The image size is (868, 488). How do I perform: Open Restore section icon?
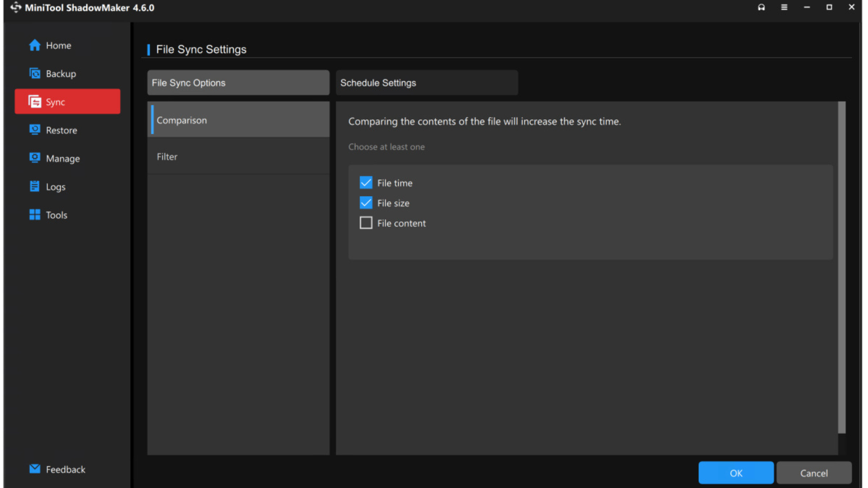35,130
